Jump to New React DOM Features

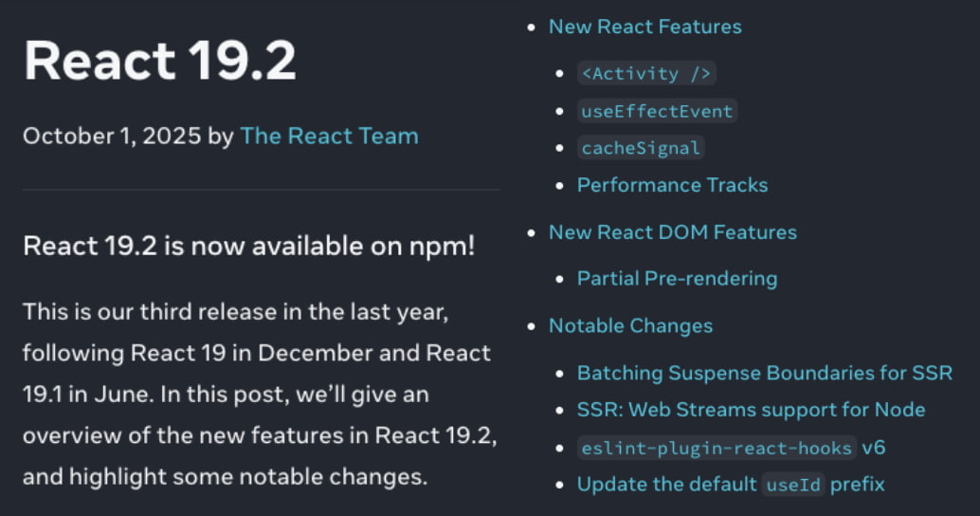(672, 232)
